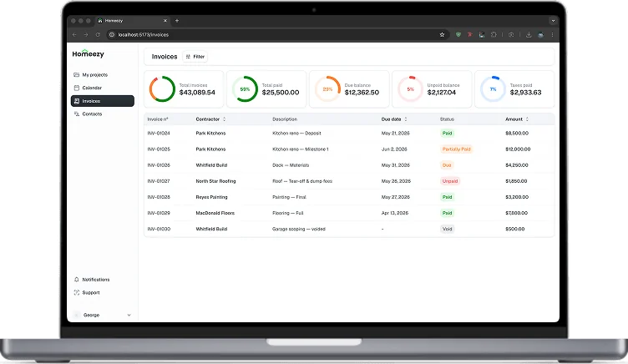Click the Paid badge for MacDonald Floors
The width and height of the screenshot is (628, 364).
tap(447, 213)
